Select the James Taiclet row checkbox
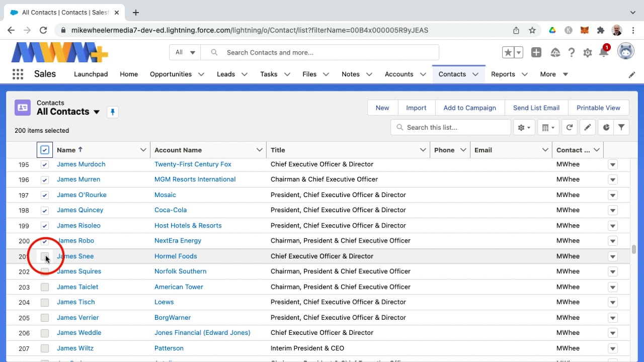This screenshot has height=362, width=644. coord(45,287)
